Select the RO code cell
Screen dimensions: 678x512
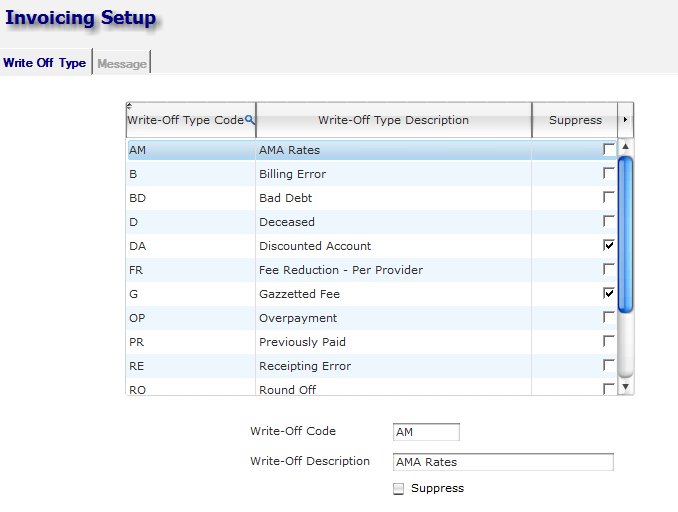(191, 387)
